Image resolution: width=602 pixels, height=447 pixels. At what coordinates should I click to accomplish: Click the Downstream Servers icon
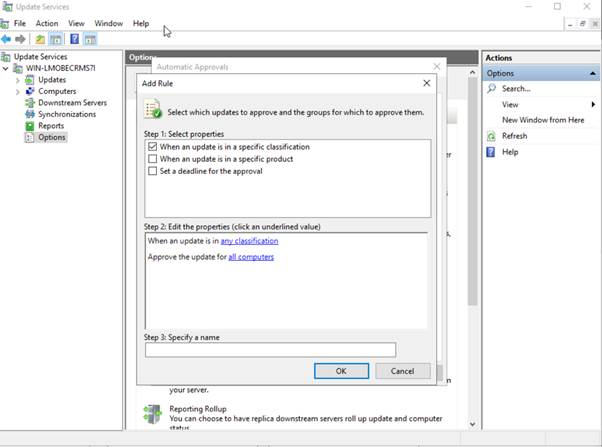click(x=30, y=103)
